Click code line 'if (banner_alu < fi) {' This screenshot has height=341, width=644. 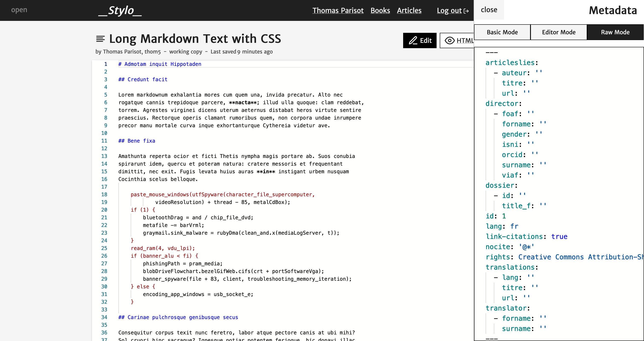pyautogui.click(x=164, y=256)
